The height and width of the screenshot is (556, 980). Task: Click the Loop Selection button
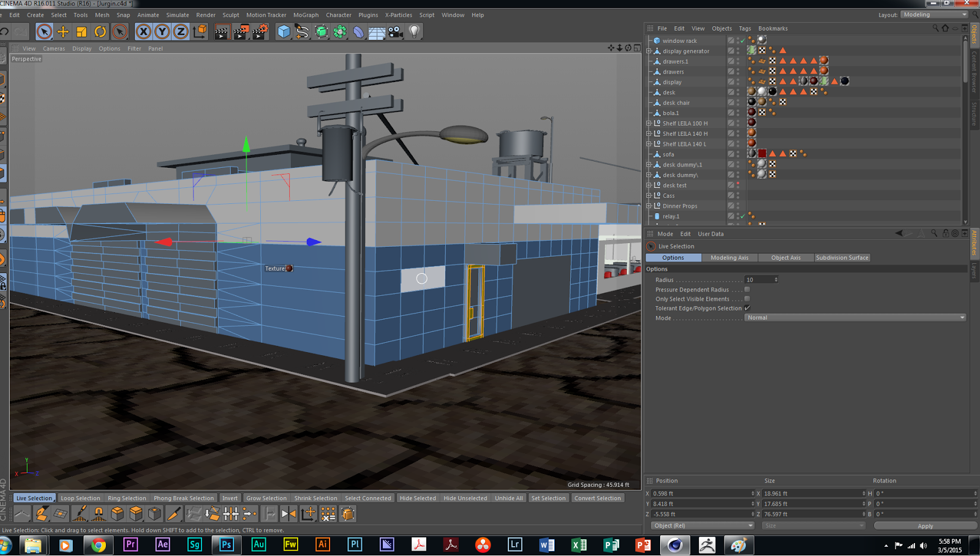pyautogui.click(x=80, y=498)
